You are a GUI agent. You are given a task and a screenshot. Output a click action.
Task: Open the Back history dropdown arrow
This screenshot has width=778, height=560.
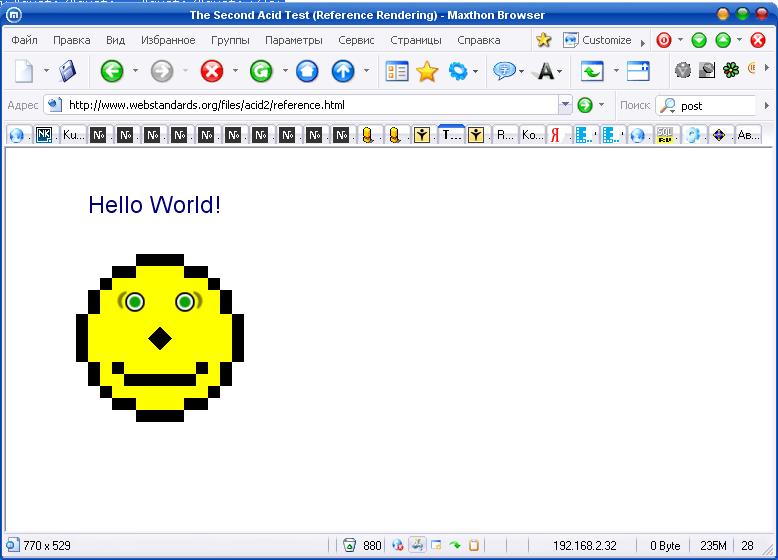pyautogui.click(x=135, y=71)
